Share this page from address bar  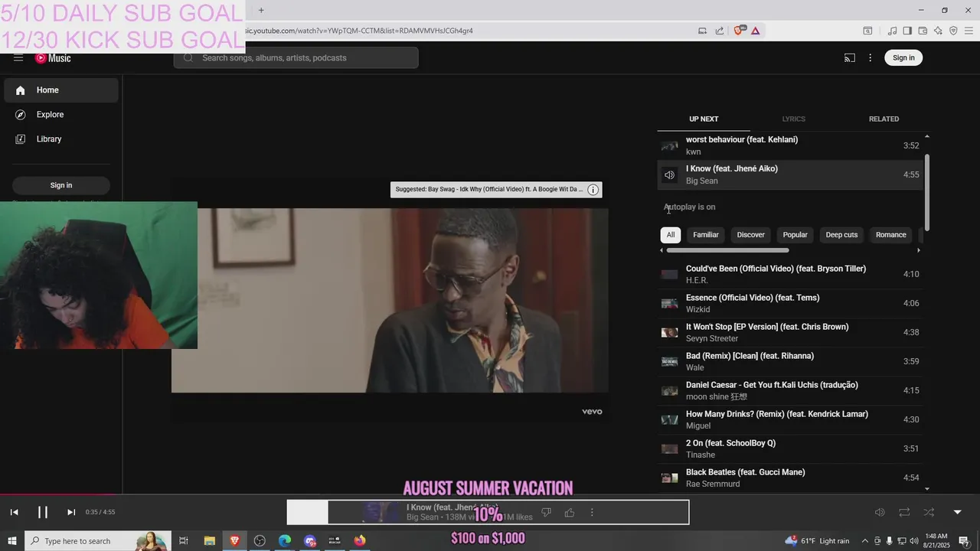click(x=720, y=31)
